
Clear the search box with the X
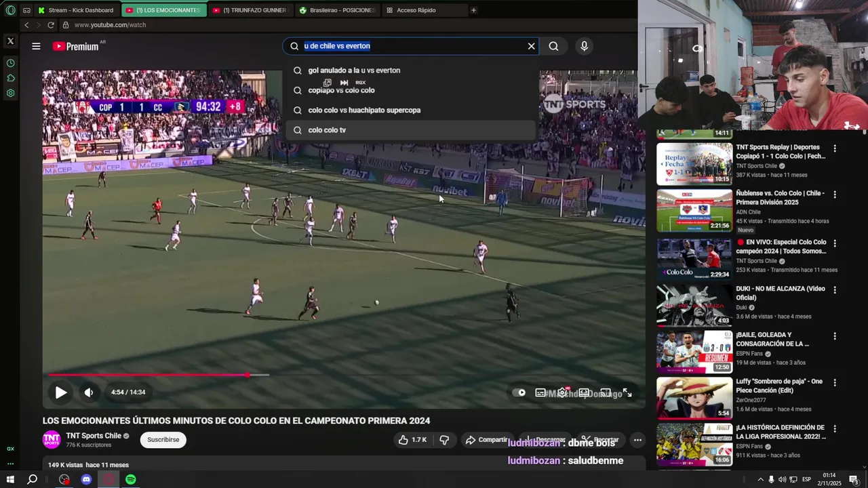[x=532, y=46]
